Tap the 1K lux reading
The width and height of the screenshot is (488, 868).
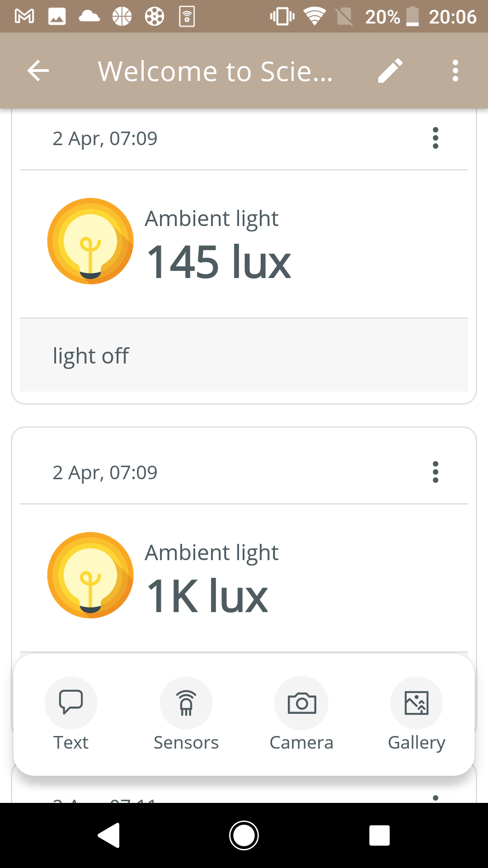tap(207, 596)
